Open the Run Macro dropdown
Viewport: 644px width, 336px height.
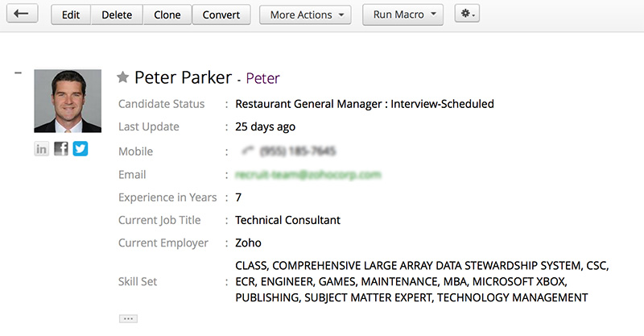coord(403,15)
